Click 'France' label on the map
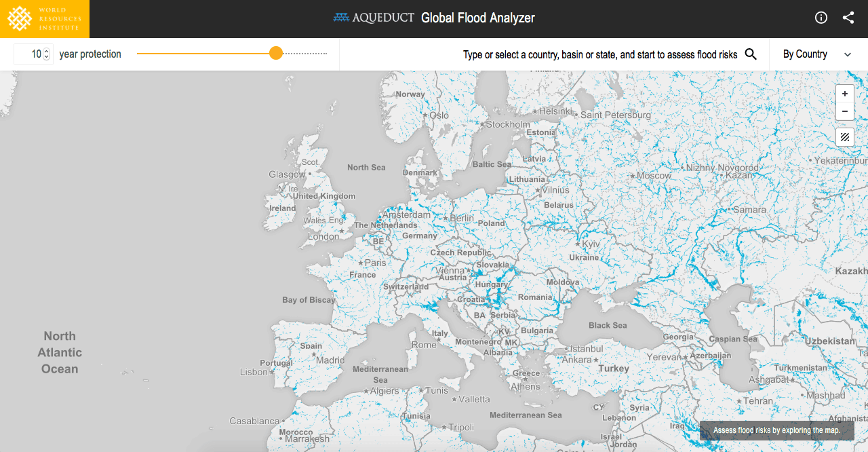 click(363, 275)
